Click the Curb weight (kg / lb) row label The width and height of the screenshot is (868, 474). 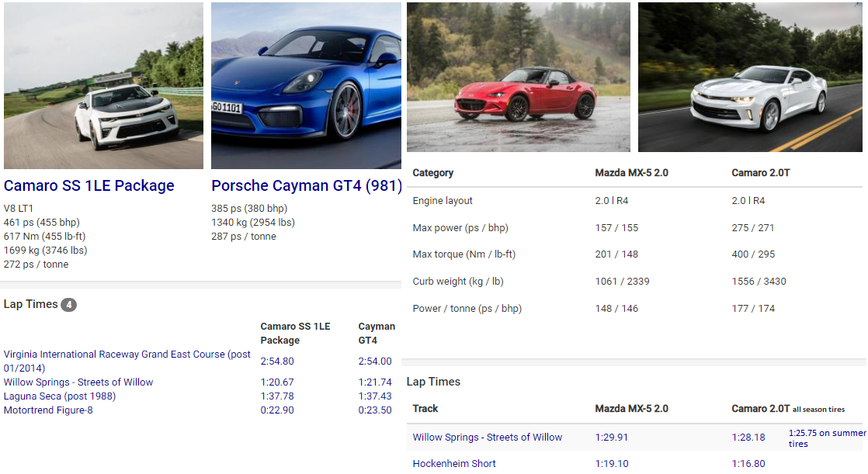(x=458, y=282)
